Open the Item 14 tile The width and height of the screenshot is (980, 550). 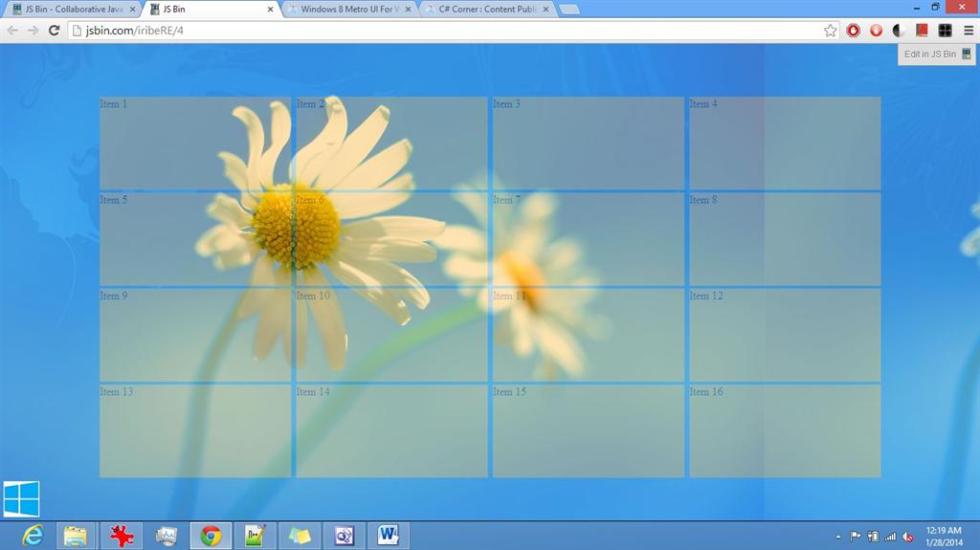click(x=391, y=430)
